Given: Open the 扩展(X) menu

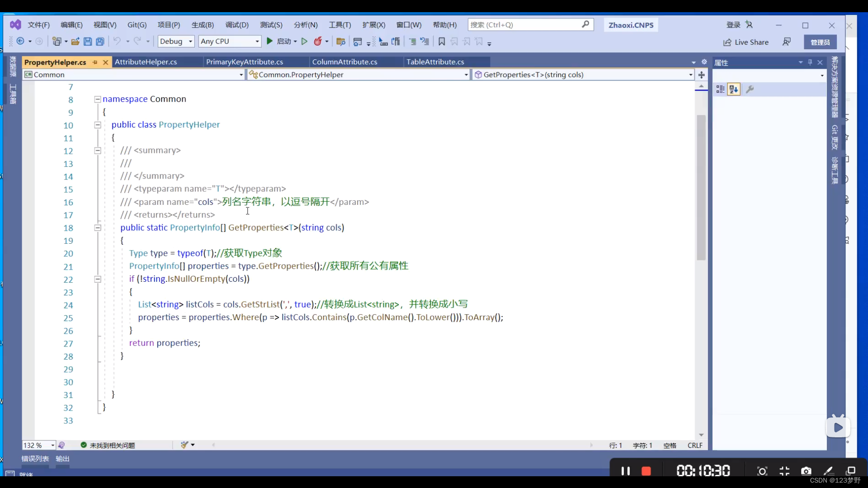Looking at the screenshot, I should tap(374, 25).
